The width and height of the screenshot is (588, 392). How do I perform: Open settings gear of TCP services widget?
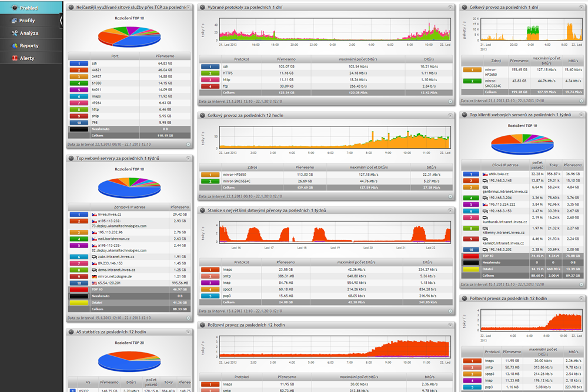(188, 145)
